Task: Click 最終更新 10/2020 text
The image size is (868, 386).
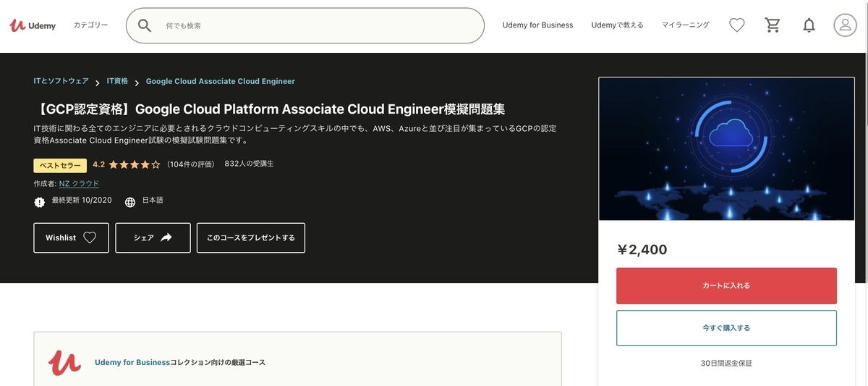Action: point(82,200)
